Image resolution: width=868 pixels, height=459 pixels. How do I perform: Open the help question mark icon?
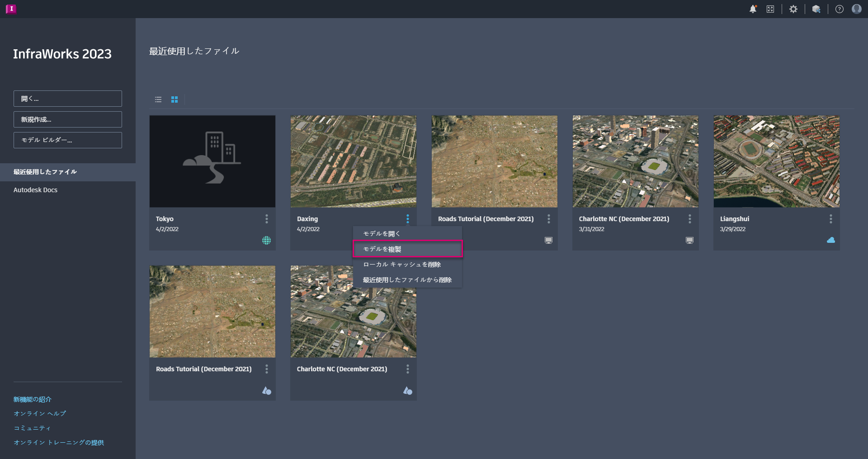(840, 9)
